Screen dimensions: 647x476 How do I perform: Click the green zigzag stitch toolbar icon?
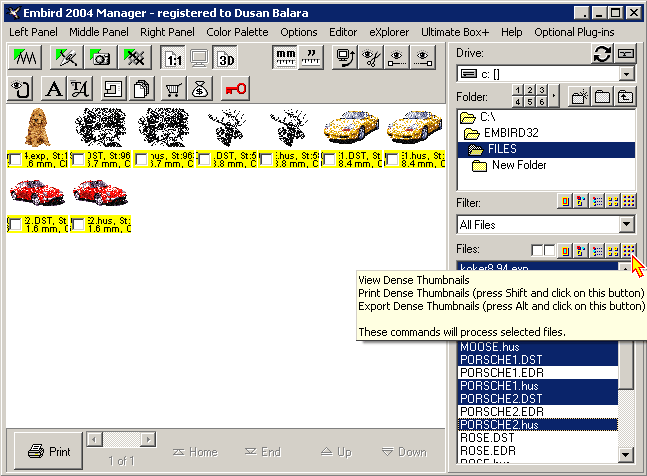coord(25,58)
